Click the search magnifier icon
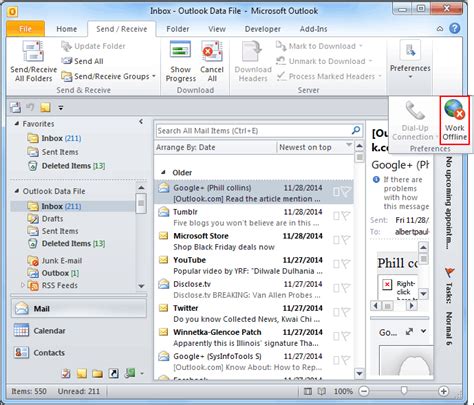474x405 pixels. tap(356, 130)
